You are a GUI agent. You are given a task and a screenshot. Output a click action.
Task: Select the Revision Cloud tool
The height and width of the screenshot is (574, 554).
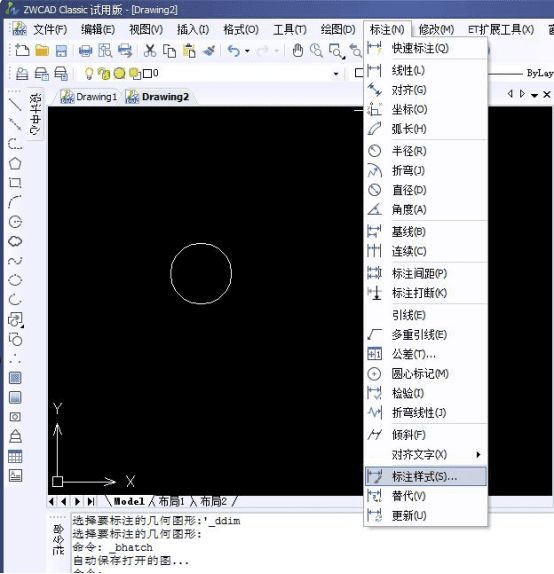tap(15, 241)
